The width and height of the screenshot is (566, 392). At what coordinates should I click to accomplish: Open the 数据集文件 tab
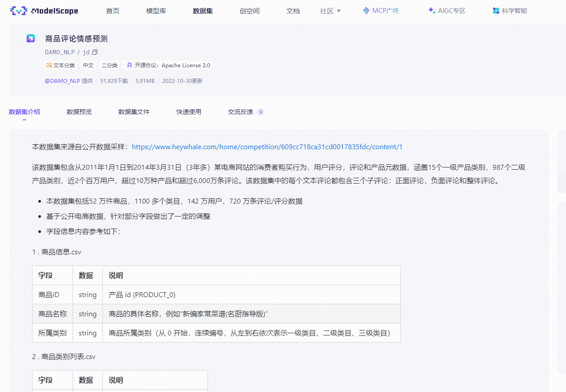click(134, 112)
